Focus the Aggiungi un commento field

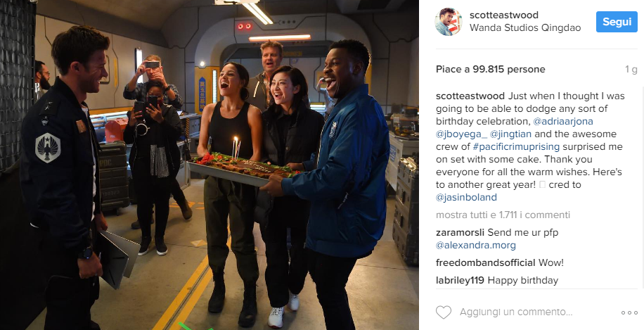(516, 312)
